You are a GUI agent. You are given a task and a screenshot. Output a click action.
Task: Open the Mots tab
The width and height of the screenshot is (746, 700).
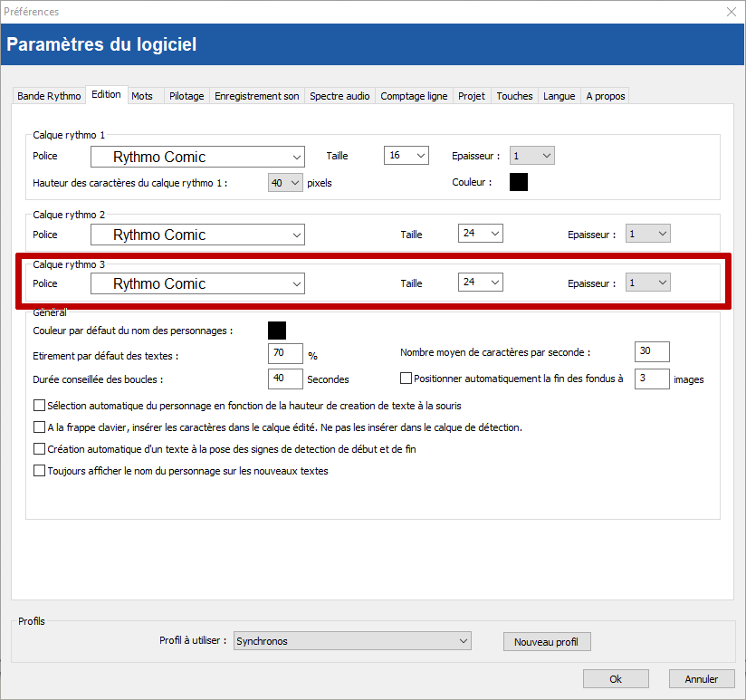click(141, 96)
